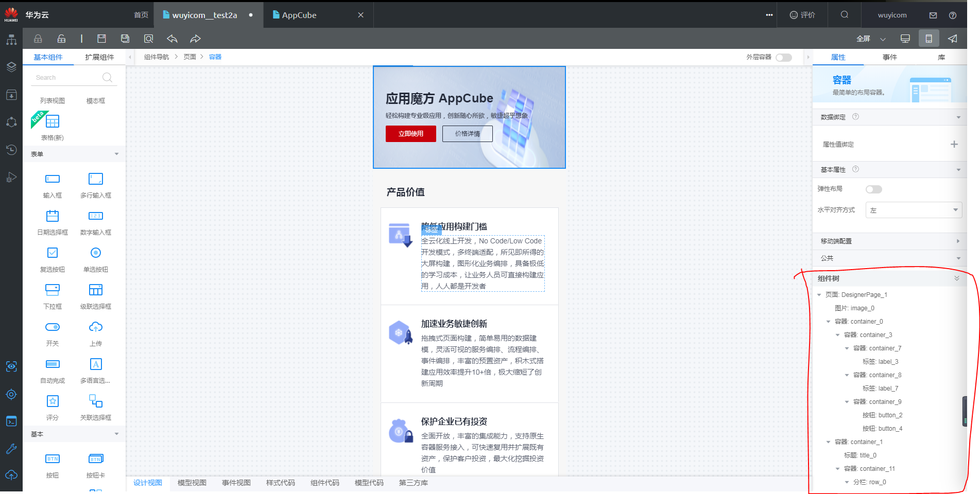
Task: Select the 标签: label_7 tree item
Action: coord(880,389)
